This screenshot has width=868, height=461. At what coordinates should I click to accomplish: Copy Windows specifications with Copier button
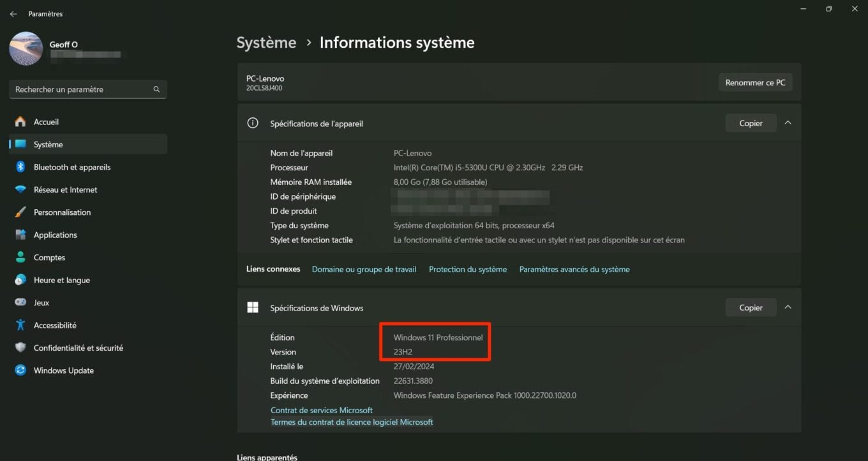click(751, 307)
